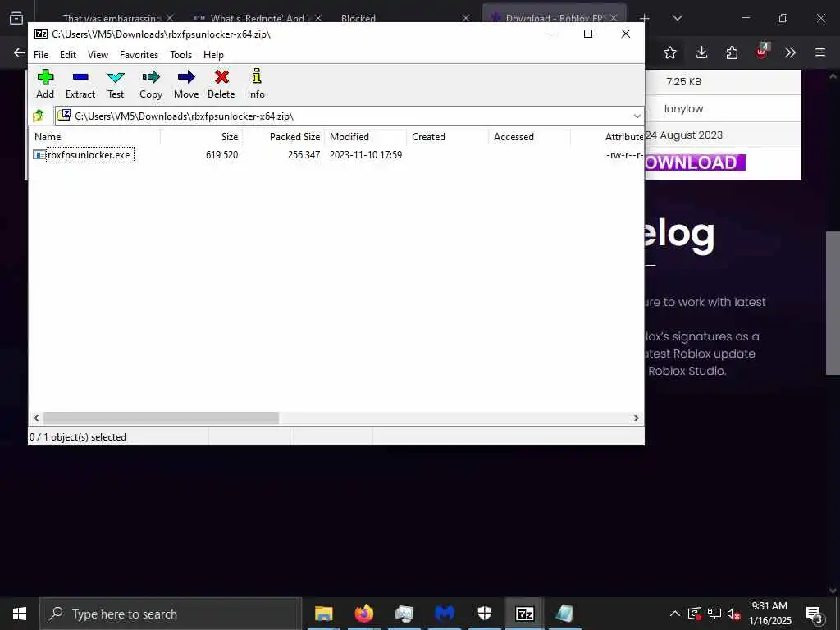The image size is (840, 630).
Task: Click the left arrow of horizontal scrollbar
Action: tap(36, 418)
